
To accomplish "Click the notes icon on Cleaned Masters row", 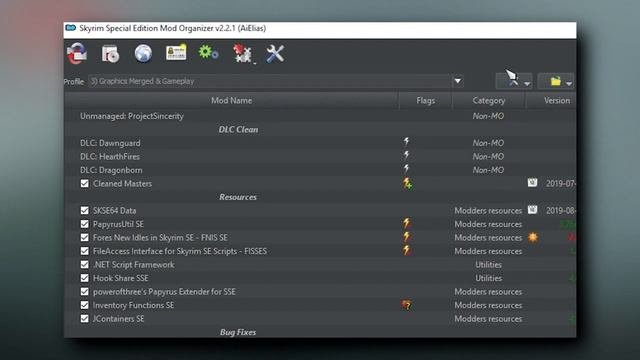I will [x=532, y=182].
